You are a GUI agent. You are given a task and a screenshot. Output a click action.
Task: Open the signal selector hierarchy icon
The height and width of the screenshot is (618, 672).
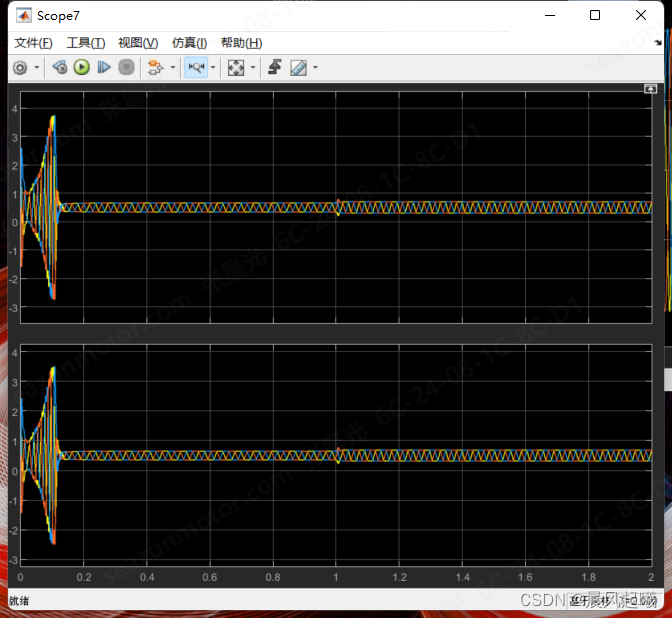[155, 68]
